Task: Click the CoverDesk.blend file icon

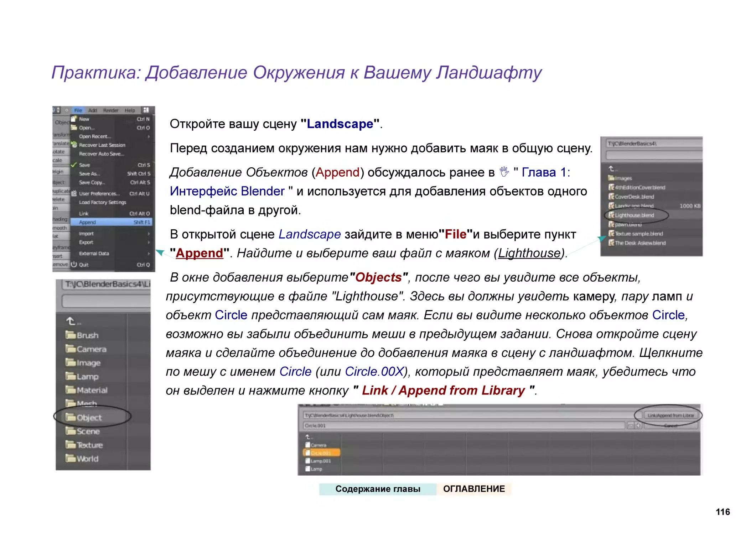Action: pos(611,197)
